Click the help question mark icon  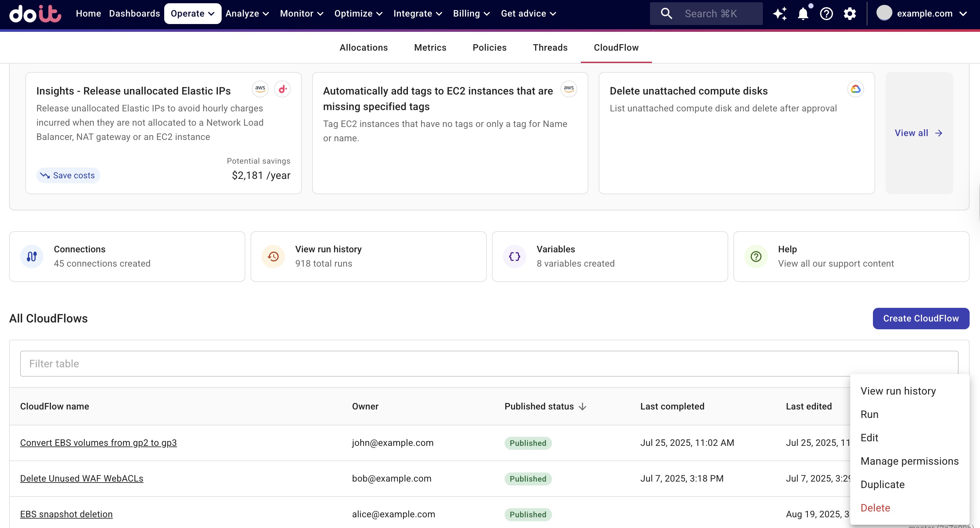pyautogui.click(x=826, y=13)
